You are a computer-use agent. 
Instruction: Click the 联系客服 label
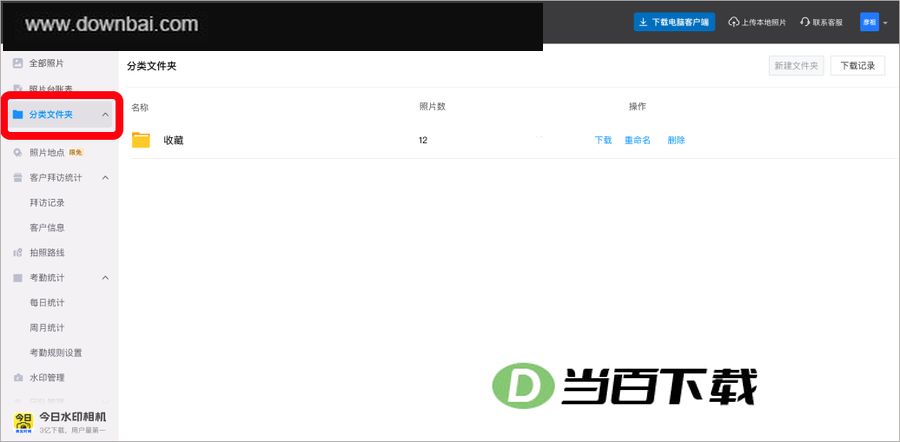pos(828,22)
